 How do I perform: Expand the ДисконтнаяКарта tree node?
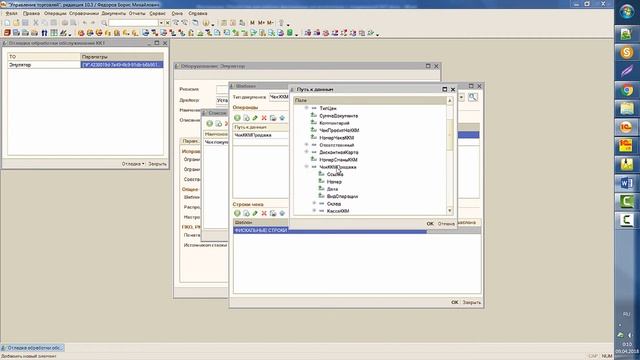(307, 152)
